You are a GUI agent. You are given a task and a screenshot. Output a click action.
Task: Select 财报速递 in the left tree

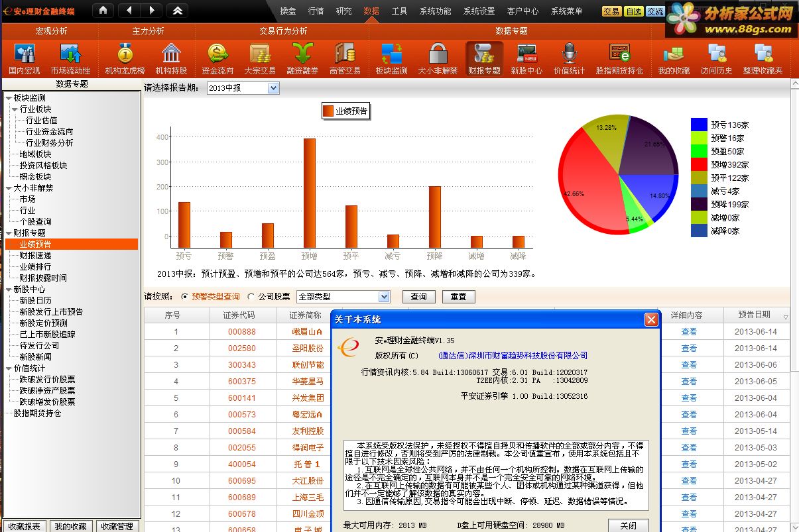pyautogui.click(x=35, y=256)
